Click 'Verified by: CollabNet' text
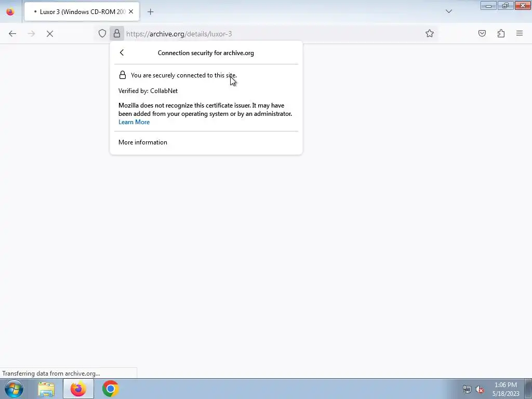Screen dimensions: 532x399 coord(148,91)
